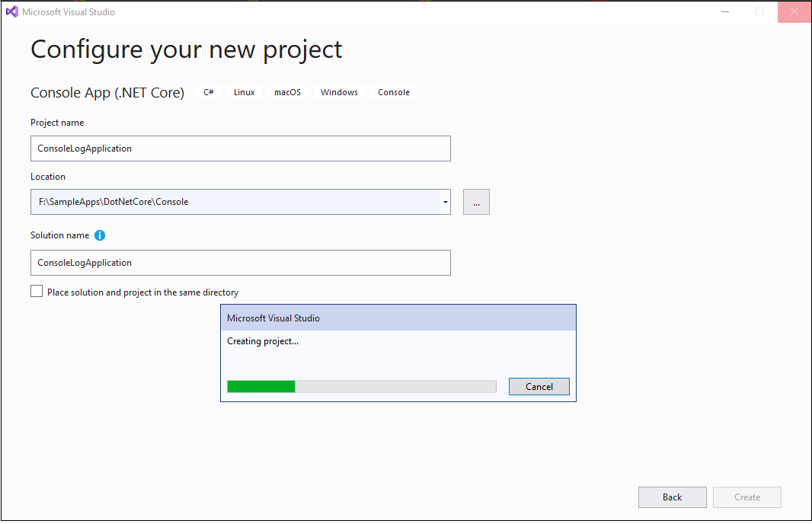Click the Windows tag

tap(339, 92)
